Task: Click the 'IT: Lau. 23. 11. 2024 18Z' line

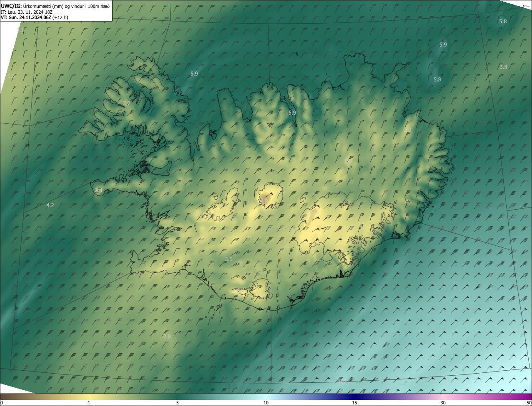Action: coord(27,12)
